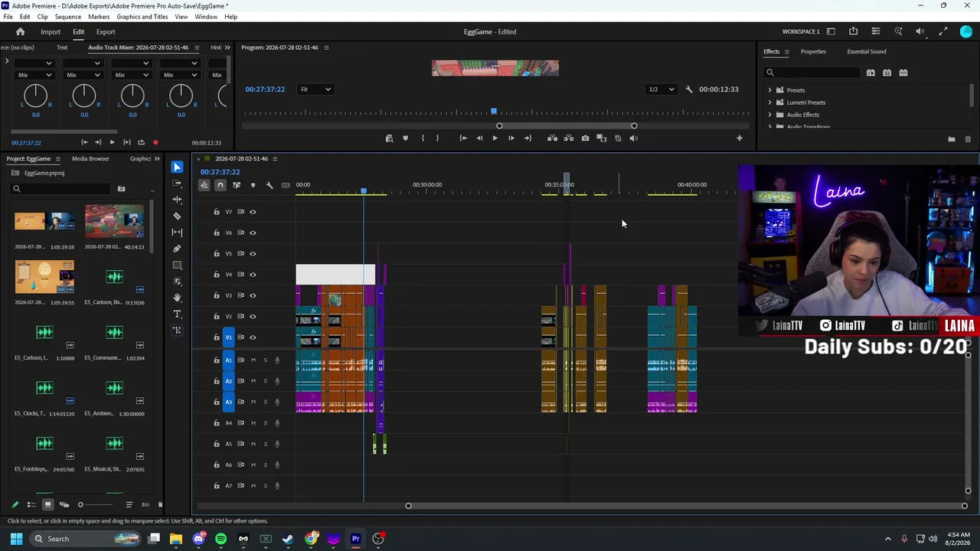Toggle visibility eye for track V7
Image resolution: width=980 pixels, height=551 pixels.
coord(253,212)
